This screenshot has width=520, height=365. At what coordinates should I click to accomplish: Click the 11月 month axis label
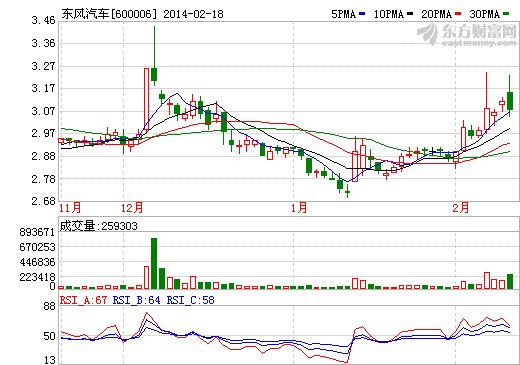click(x=70, y=208)
